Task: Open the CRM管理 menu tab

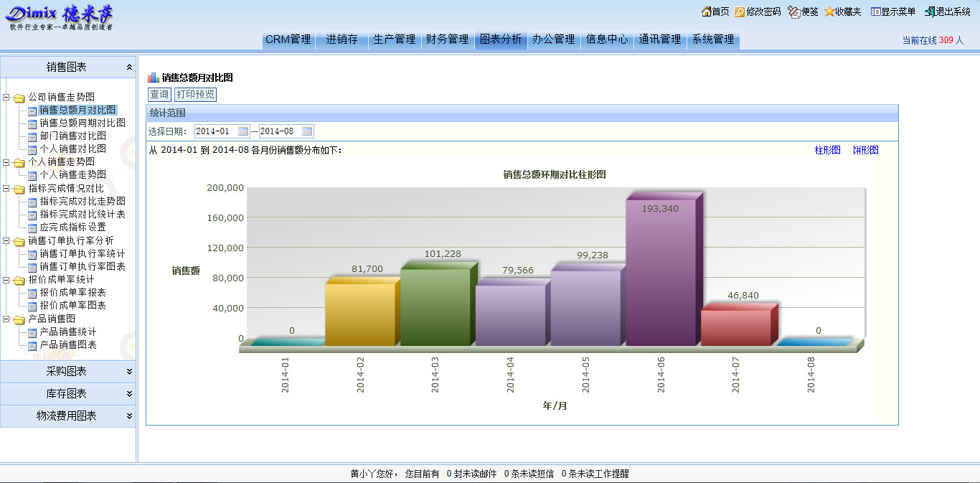Action: [288, 39]
